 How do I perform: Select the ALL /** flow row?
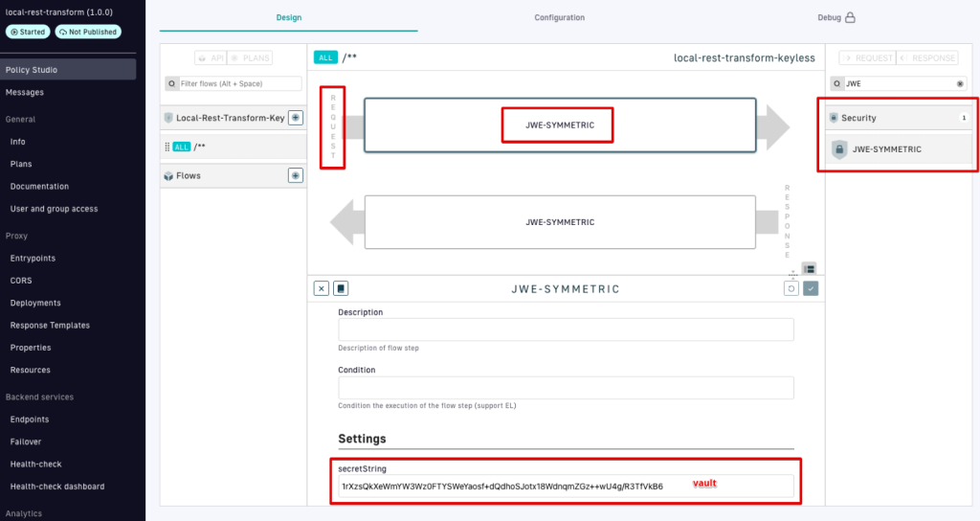point(234,147)
